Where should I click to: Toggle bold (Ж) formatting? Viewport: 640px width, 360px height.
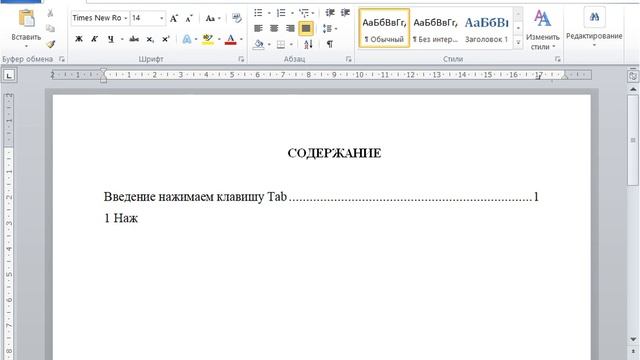tap(79, 39)
